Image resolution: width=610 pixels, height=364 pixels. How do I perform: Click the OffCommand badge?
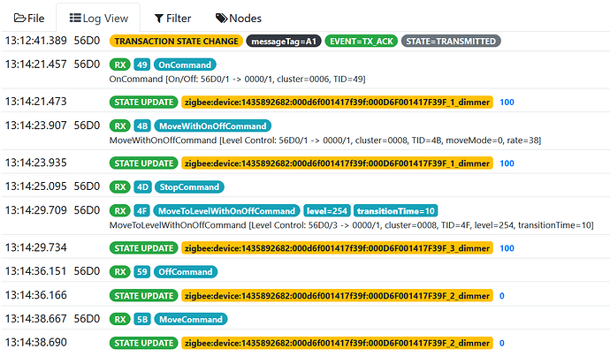pos(186,272)
